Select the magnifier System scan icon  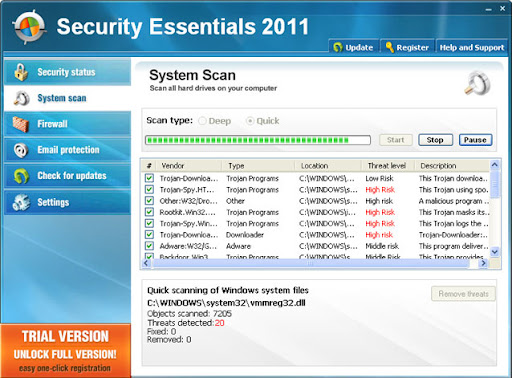click(x=21, y=98)
